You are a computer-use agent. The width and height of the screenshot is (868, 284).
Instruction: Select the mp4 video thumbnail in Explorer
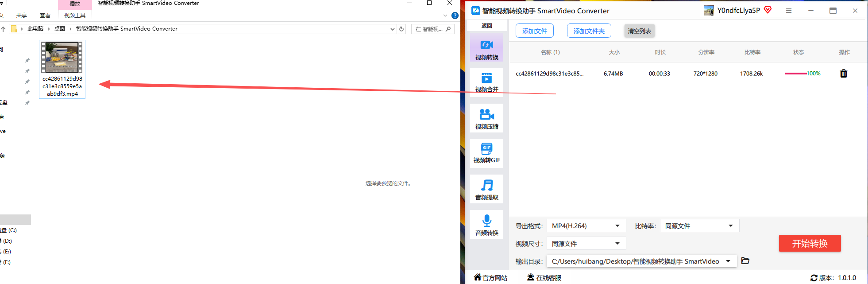point(62,58)
